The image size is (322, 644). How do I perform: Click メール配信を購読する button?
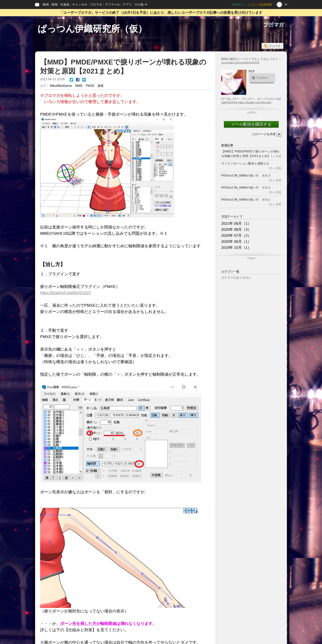[251, 124]
